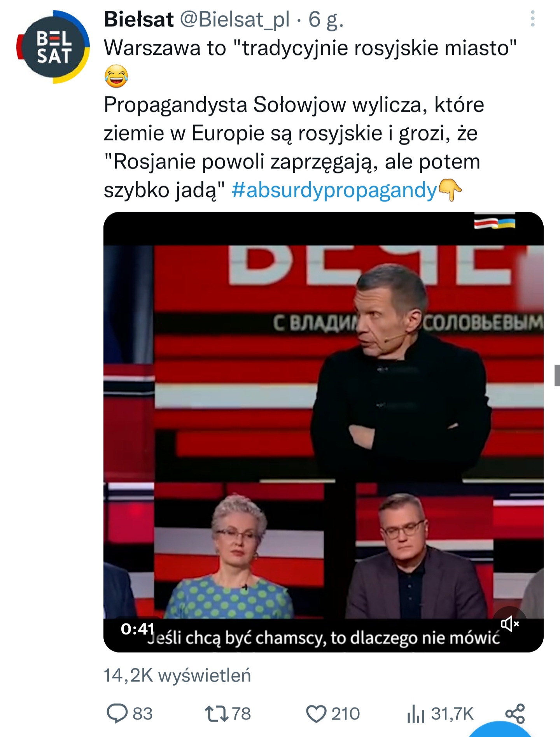
Task: Open the Biełsat profile avatar
Action: 53,47
